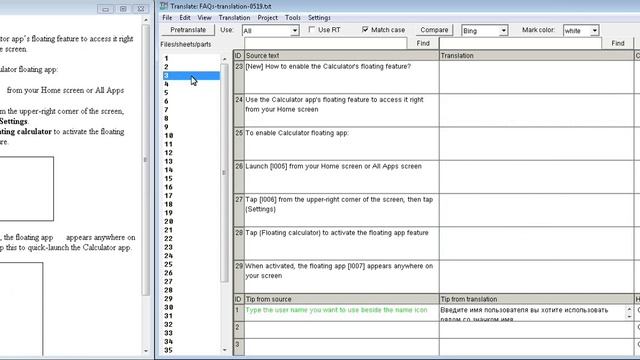
Task: Click the source text search field
Action: (x=325, y=43)
